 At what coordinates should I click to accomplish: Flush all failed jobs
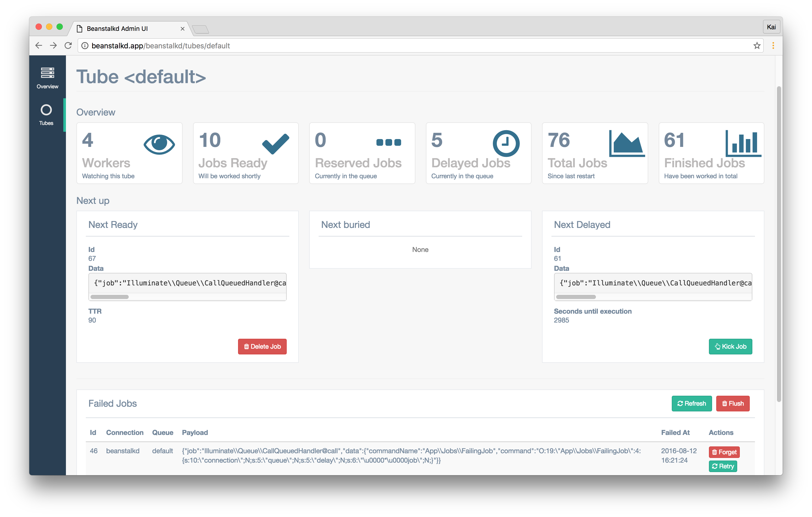732,403
